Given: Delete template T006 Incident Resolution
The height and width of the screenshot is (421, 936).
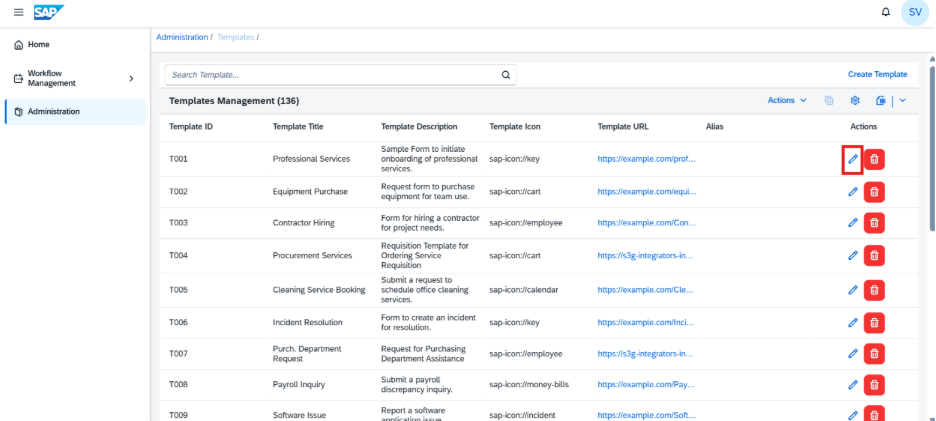Looking at the screenshot, I should (874, 322).
